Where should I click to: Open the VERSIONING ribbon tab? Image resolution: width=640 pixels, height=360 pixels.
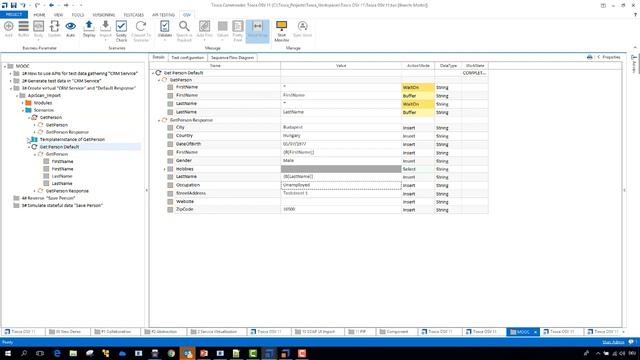point(104,15)
